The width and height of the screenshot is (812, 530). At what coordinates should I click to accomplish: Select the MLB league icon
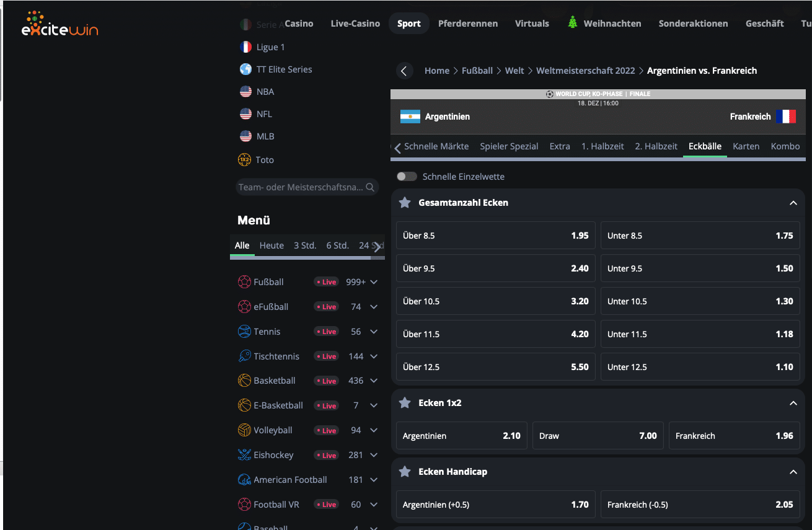tap(245, 136)
